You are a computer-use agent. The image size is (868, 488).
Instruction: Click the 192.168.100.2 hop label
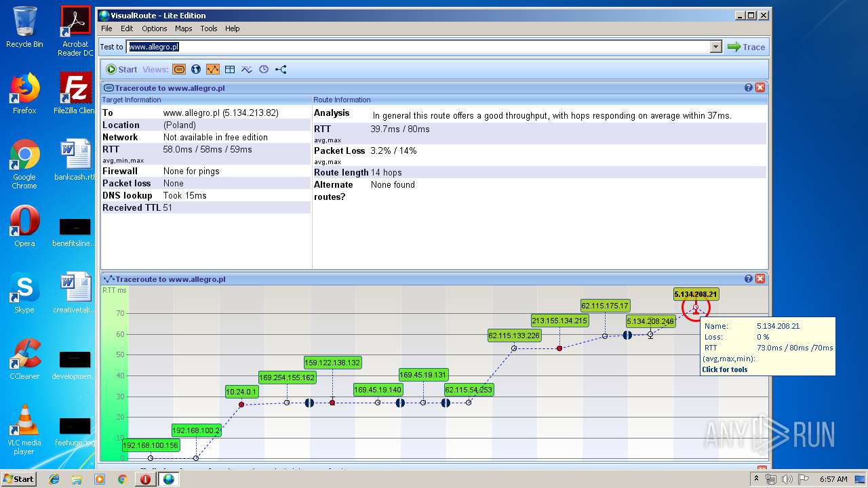(196, 430)
